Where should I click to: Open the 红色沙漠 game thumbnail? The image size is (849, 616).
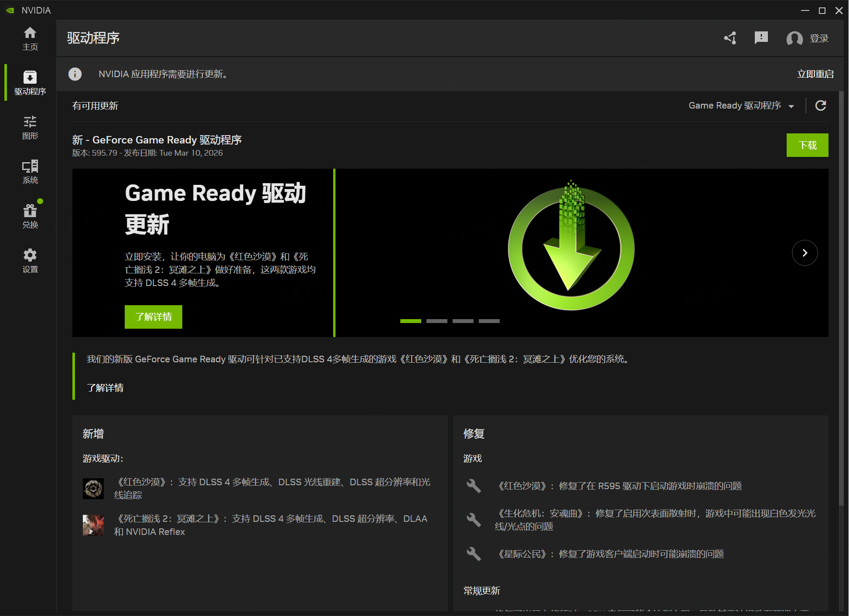coord(93,488)
